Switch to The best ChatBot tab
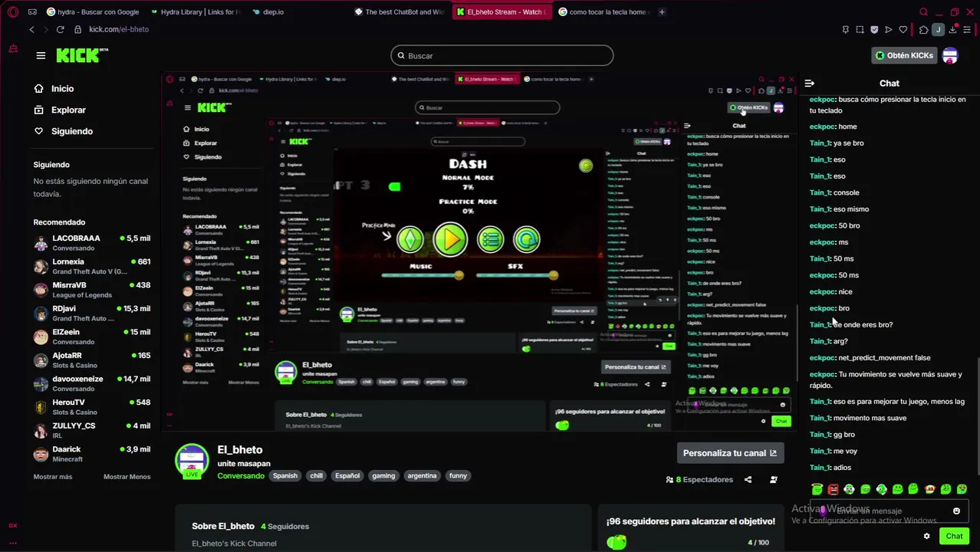Image resolution: width=980 pixels, height=552 pixels. pos(399,11)
